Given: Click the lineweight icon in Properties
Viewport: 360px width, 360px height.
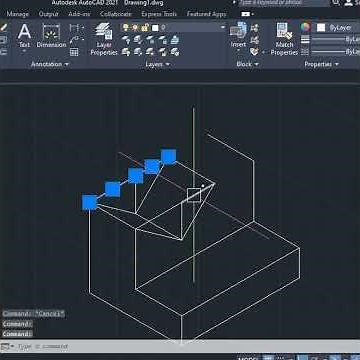Looking at the screenshot, I should coord(305,40).
